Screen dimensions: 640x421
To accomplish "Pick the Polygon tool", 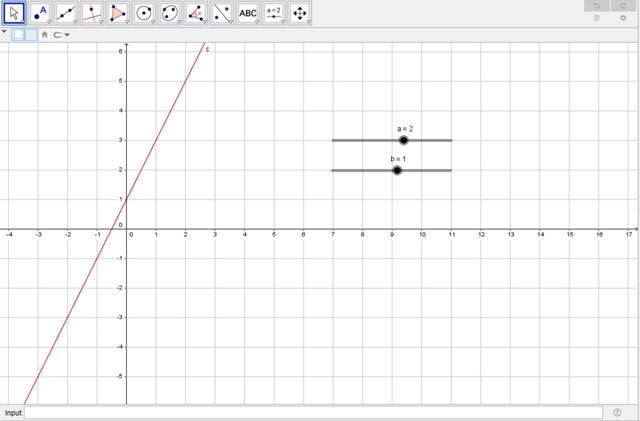I will tap(118, 13).
